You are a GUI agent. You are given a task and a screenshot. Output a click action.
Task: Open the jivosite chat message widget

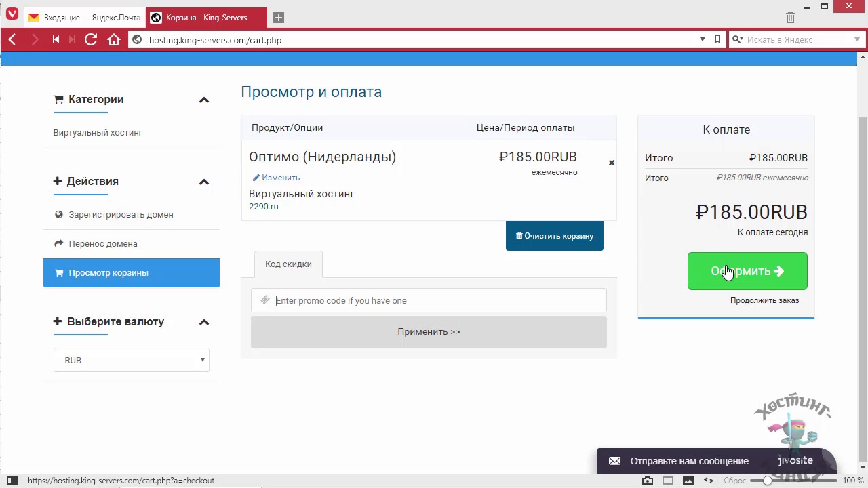pos(716,461)
